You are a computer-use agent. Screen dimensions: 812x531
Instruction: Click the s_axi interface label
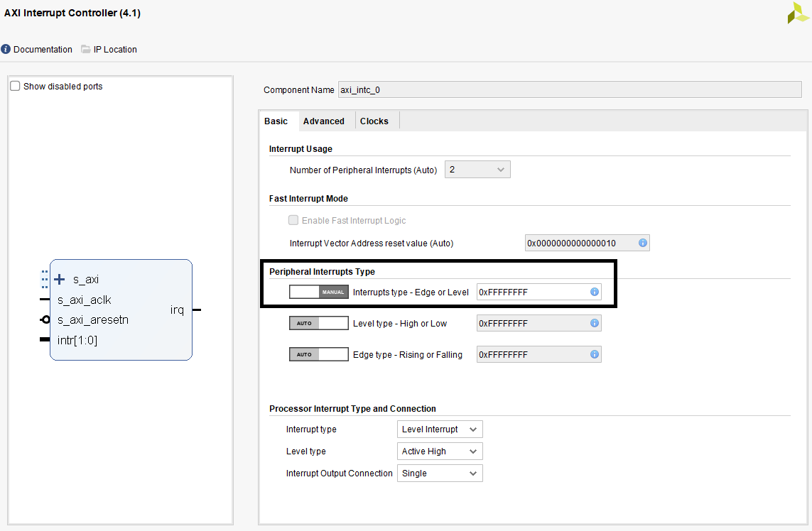(86, 280)
